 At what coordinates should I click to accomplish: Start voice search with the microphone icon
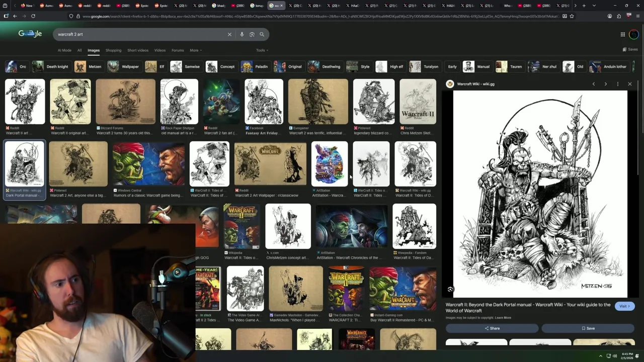[x=242, y=34]
